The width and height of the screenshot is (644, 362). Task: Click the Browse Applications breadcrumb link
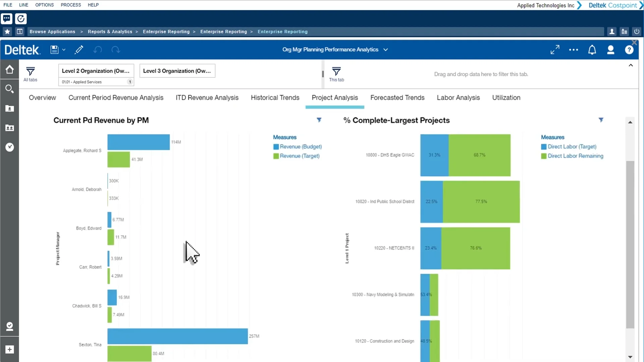(x=52, y=31)
